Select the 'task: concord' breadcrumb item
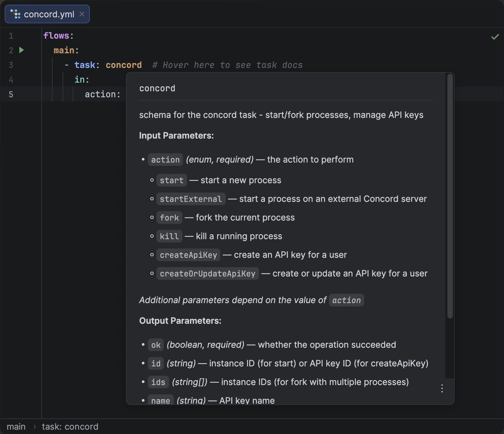Viewport: 504px width, 434px height. coord(70,427)
